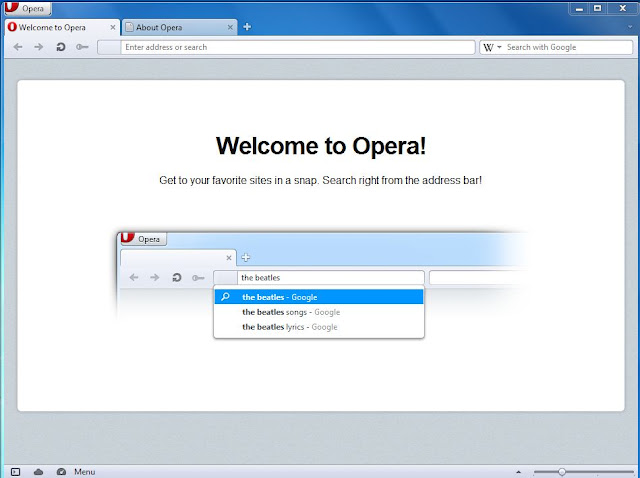Open the Opera main menu button
640x478 pixels.
point(28,8)
